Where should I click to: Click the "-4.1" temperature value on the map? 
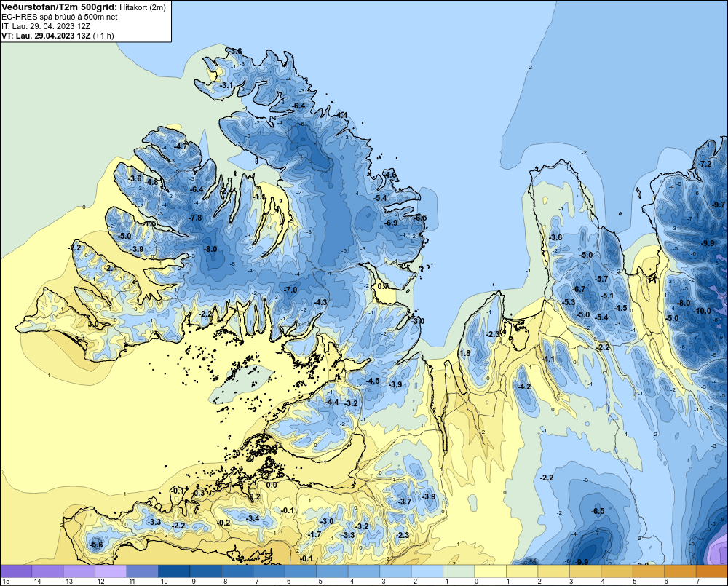coord(548,359)
